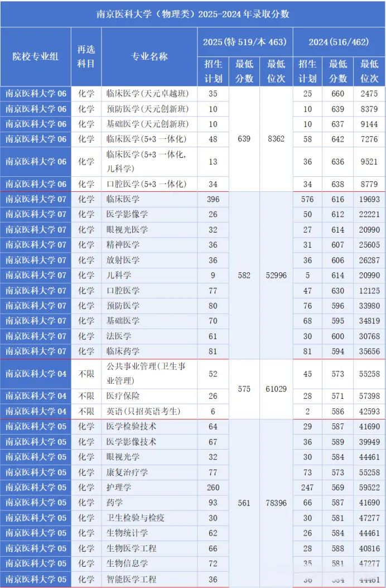Select the rank value 59522
The image size is (386, 588).
[x=369, y=488]
